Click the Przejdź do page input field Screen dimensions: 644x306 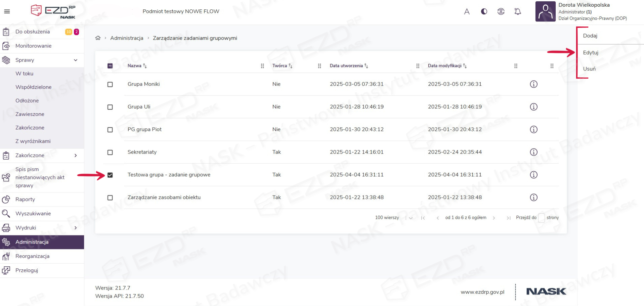click(541, 218)
